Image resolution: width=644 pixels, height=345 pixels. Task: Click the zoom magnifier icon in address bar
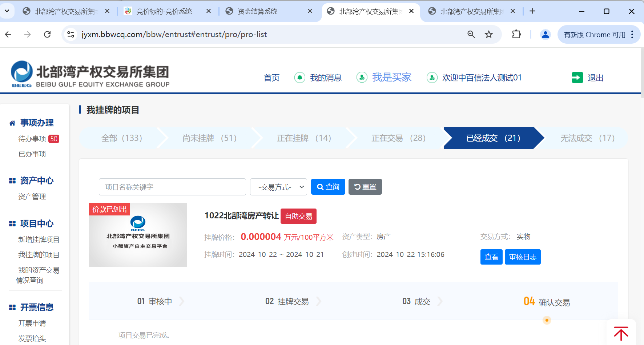[471, 34]
